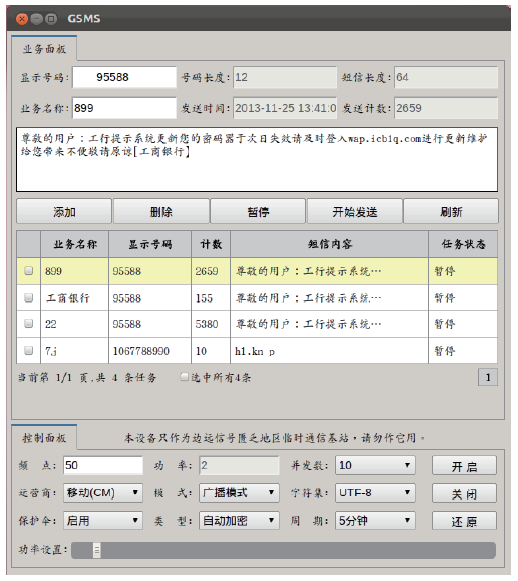Minimize the GSMS window
This screenshot has width=518, height=581.
point(36,19)
